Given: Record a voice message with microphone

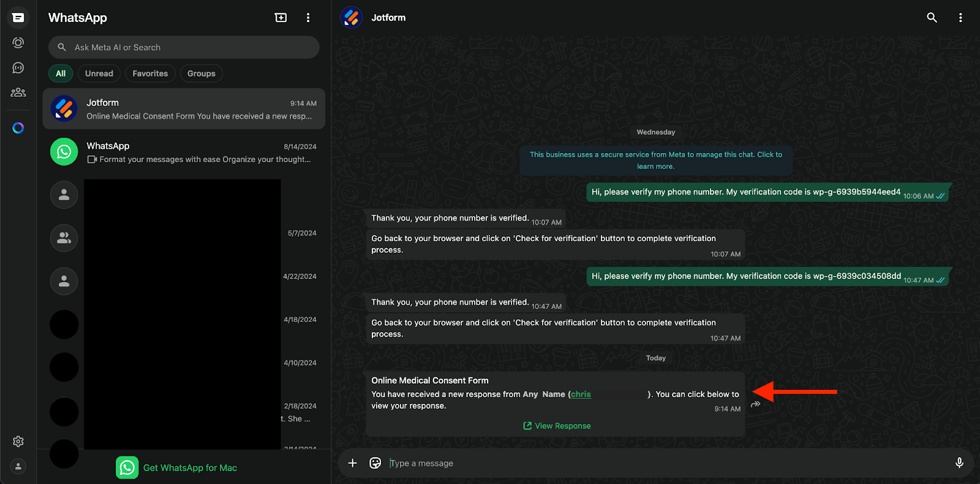Looking at the screenshot, I should [x=959, y=463].
